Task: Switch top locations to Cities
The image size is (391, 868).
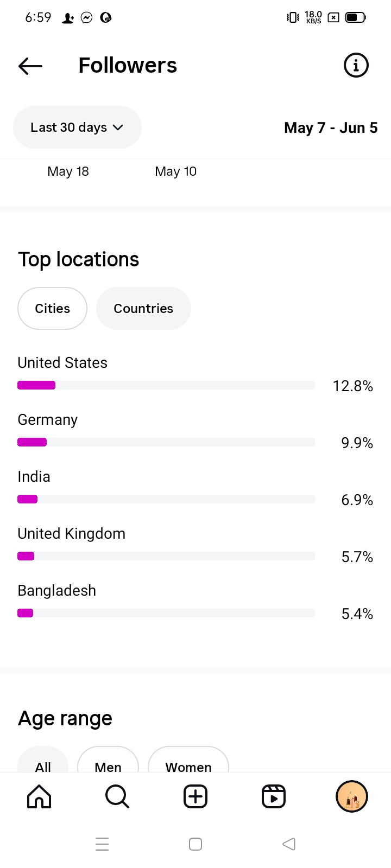Action: pos(52,308)
